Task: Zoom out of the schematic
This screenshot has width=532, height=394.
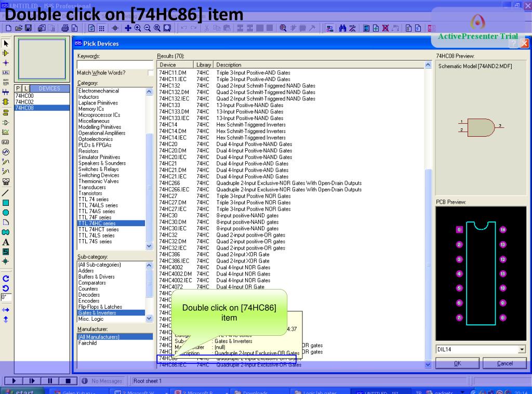Action: 147,28
